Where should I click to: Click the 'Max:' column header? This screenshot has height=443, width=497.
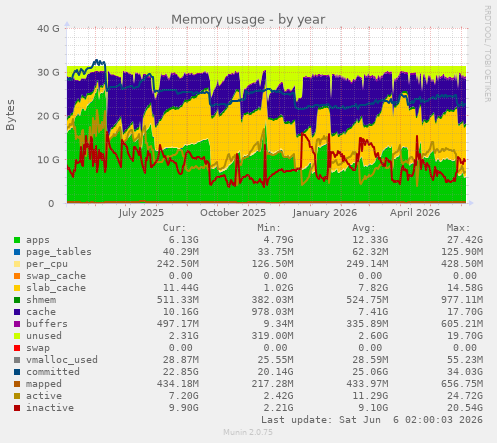point(458,228)
